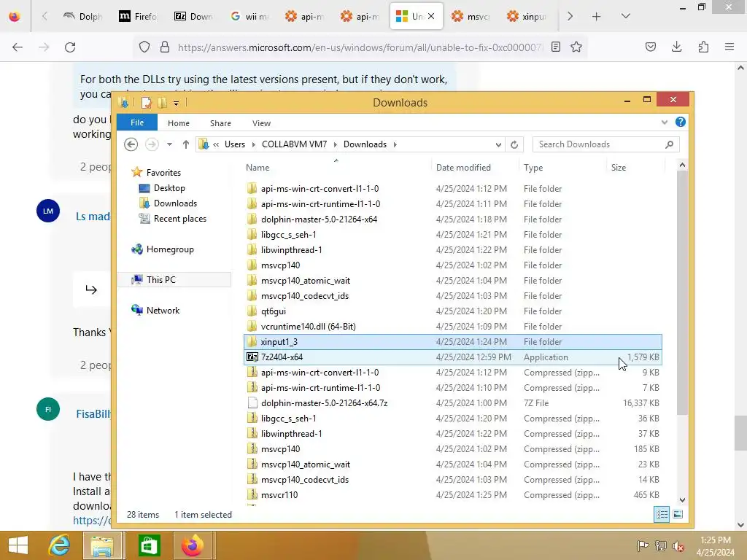Go back in Explorer Downloads window

coord(131,144)
